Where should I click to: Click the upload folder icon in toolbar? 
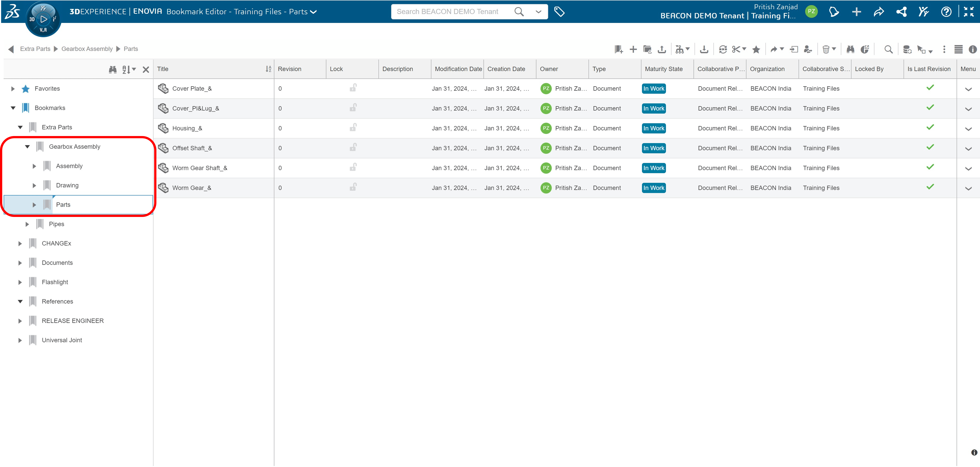pyautogui.click(x=647, y=49)
